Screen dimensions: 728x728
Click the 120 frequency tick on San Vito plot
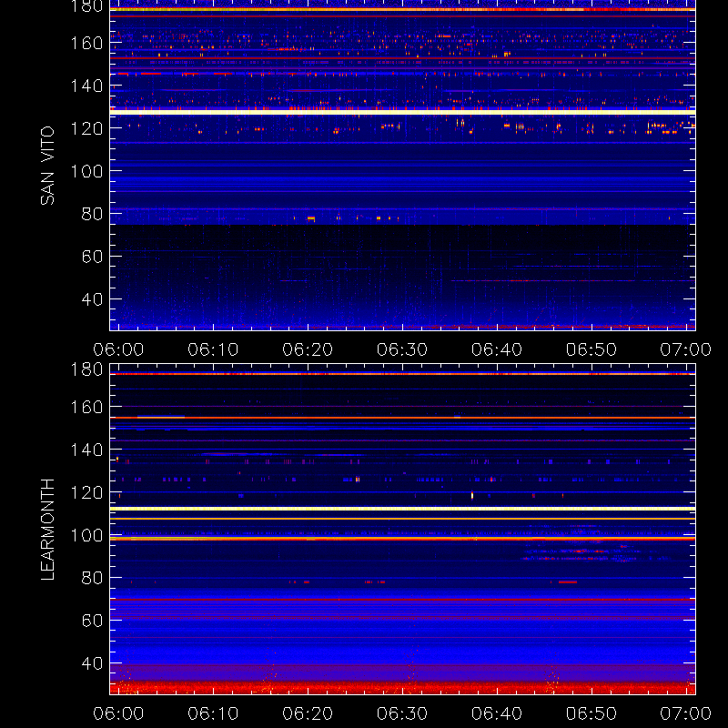point(86,128)
